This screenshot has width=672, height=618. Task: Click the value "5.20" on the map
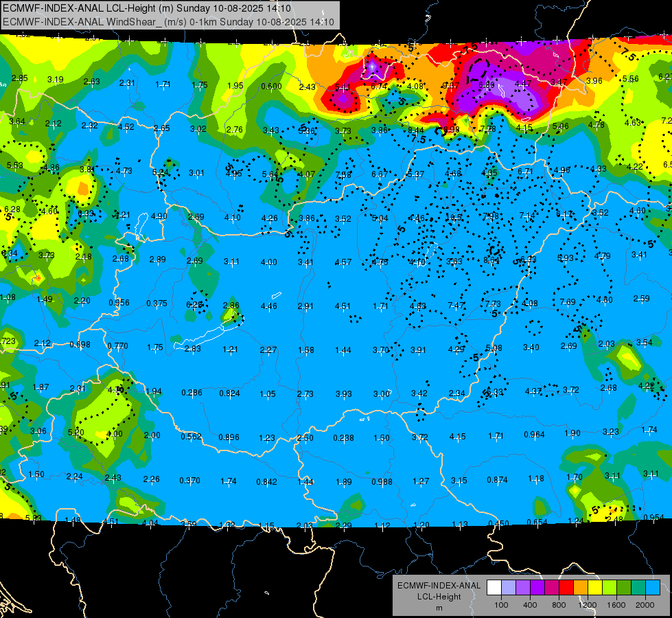[x=76, y=432]
